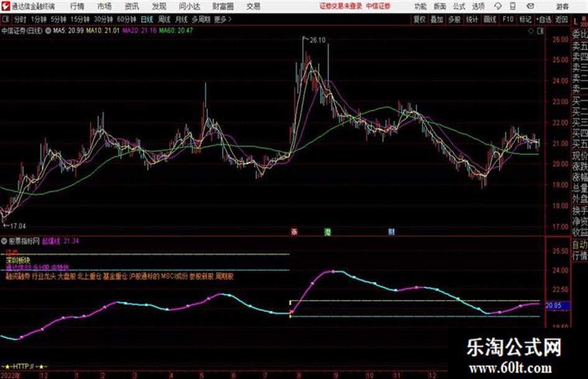Switch to the 30分钟 period tab
Image resolution: width=588 pixels, height=379 pixels.
103,19
